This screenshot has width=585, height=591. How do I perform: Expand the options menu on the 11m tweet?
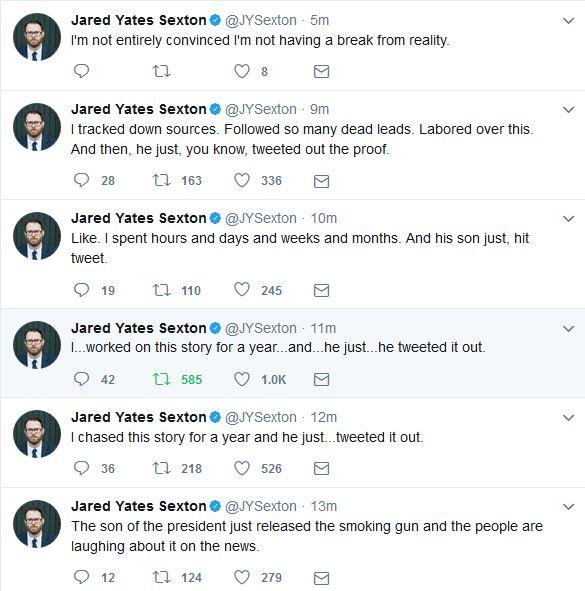[x=568, y=329]
